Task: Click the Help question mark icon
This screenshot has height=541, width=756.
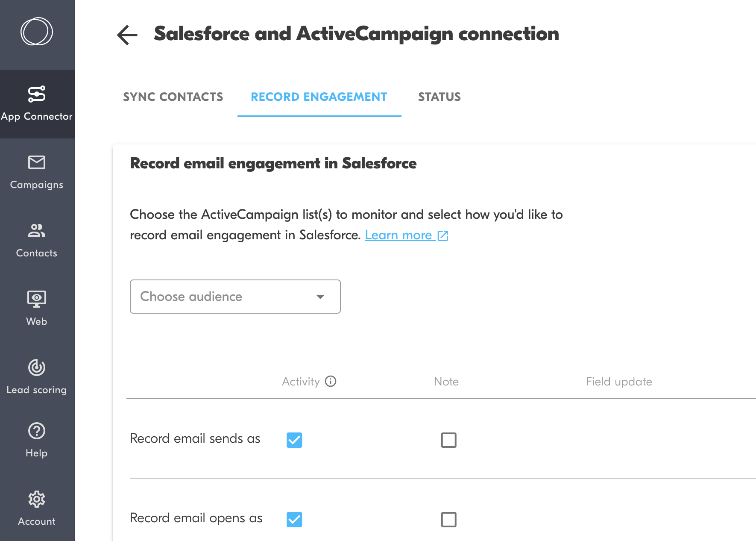Action: tap(36, 431)
